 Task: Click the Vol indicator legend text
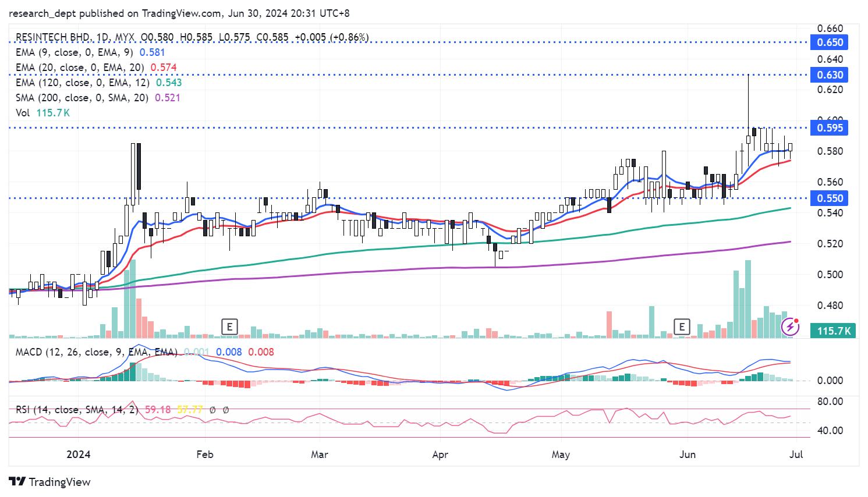23,113
